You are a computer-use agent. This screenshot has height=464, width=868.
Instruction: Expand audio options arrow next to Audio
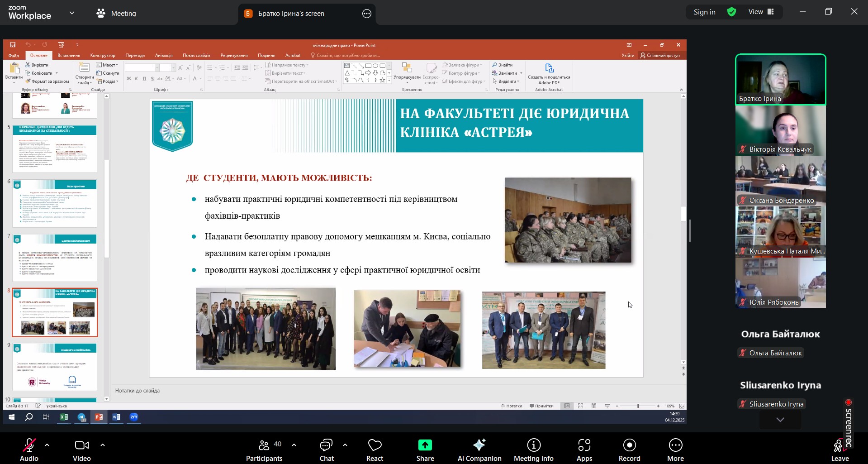point(47,445)
